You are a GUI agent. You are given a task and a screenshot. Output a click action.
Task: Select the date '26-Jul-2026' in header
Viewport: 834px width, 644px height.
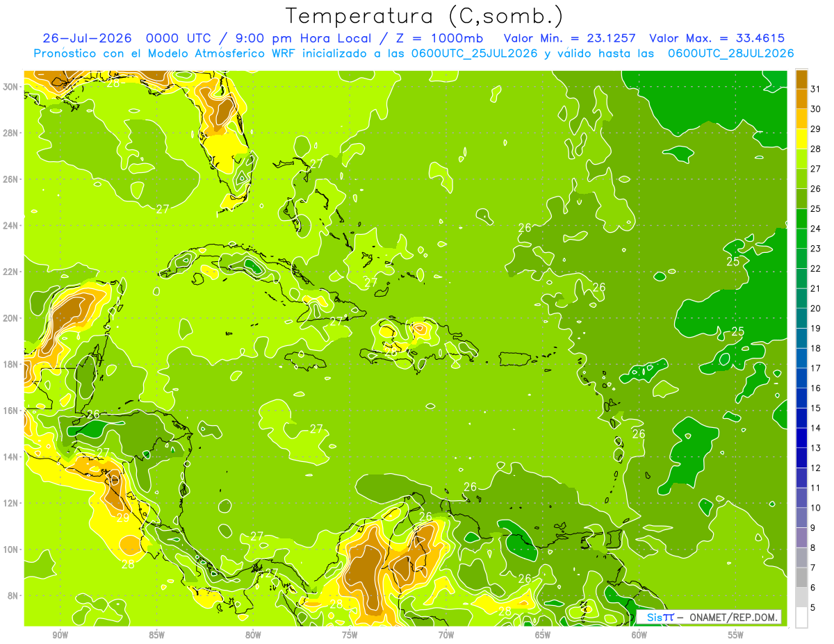coord(89,38)
